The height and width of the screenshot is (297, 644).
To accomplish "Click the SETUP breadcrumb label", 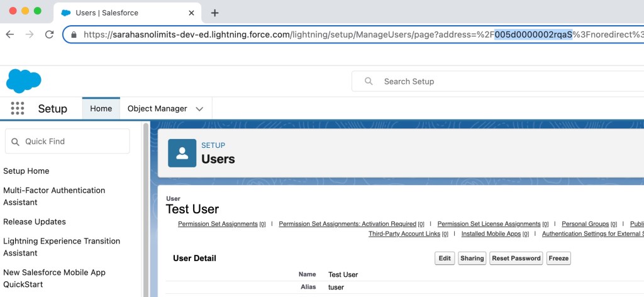I will 213,145.
